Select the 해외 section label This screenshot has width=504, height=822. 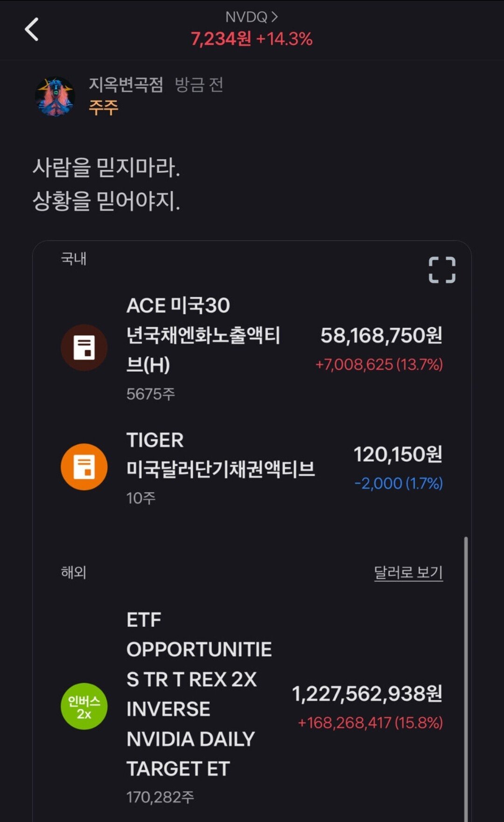click(x=74, y=572)
